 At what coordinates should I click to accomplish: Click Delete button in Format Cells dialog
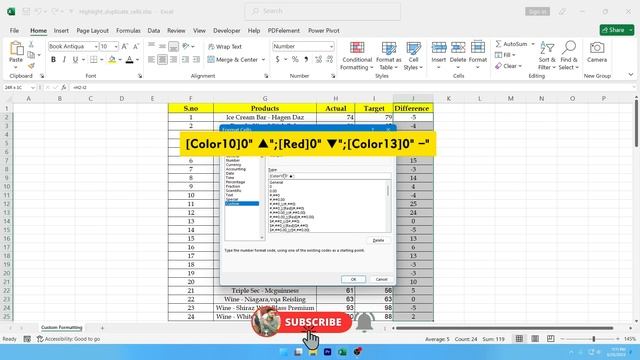tap(378, 240)
